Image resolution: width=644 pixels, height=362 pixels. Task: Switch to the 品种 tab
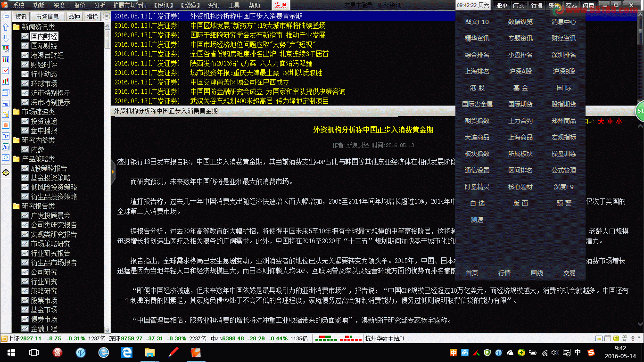[x=74, y=16]
